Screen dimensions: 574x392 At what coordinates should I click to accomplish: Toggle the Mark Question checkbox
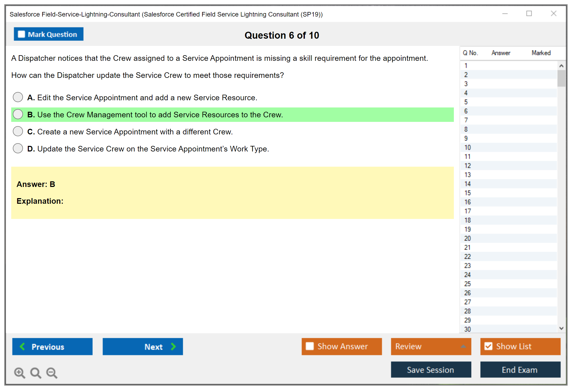tap(21, 34)
